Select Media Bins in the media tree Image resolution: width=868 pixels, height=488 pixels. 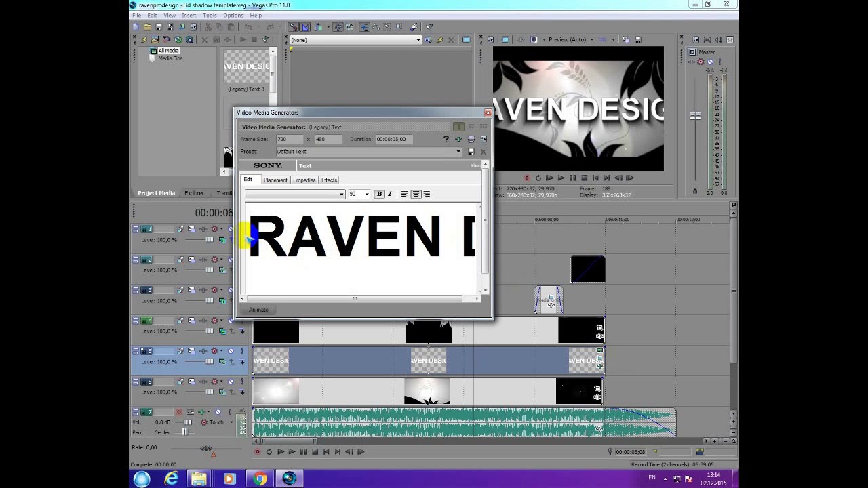tap(170, 58)
